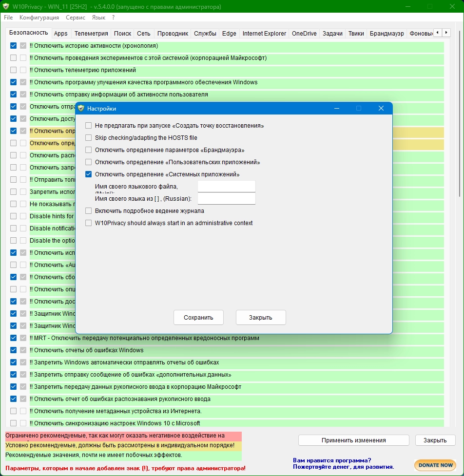
Task: Switch to the Internet Explorer tab
Action: [264, 34]
